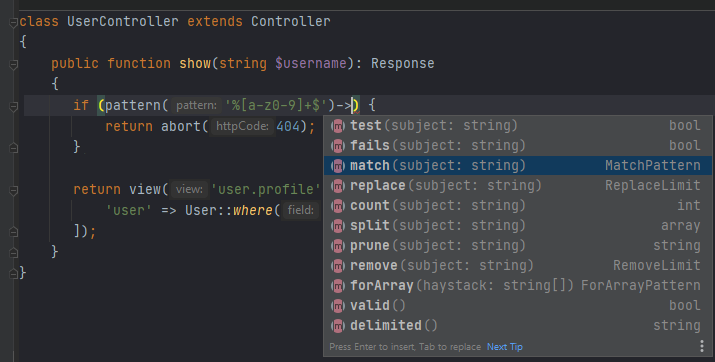
Task: Click the 'pattern:' parameter hint
Action: click(x=196, y=105)
